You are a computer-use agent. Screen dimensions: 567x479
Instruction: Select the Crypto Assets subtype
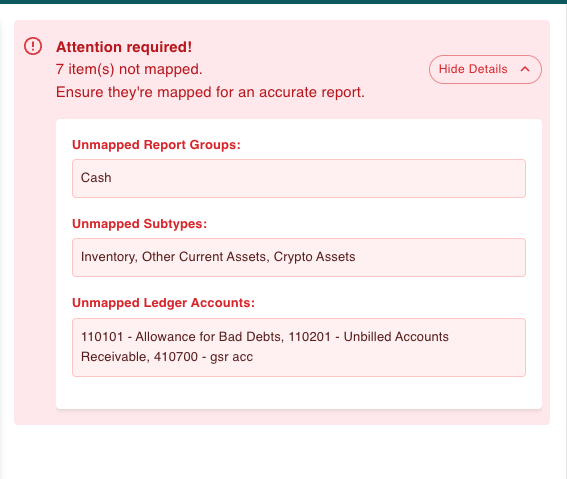pyautogui.click(x=314, y=257)
